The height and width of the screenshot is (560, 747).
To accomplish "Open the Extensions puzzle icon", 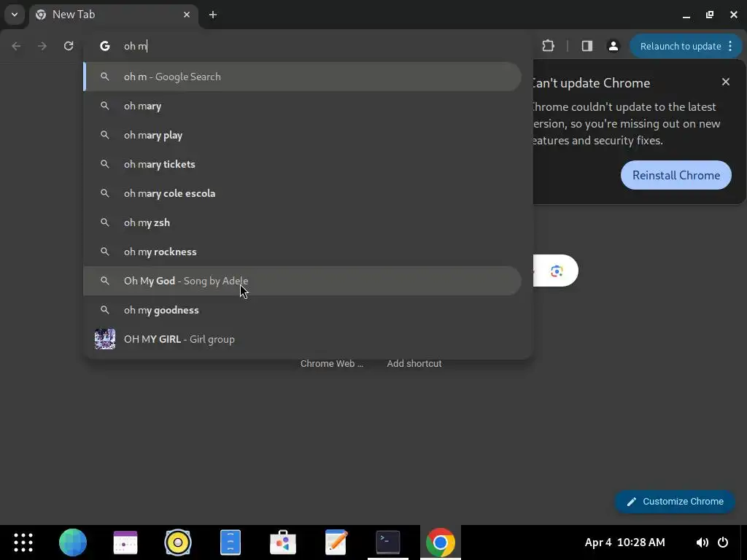I will pyautogui.click(x=549, y=46).
